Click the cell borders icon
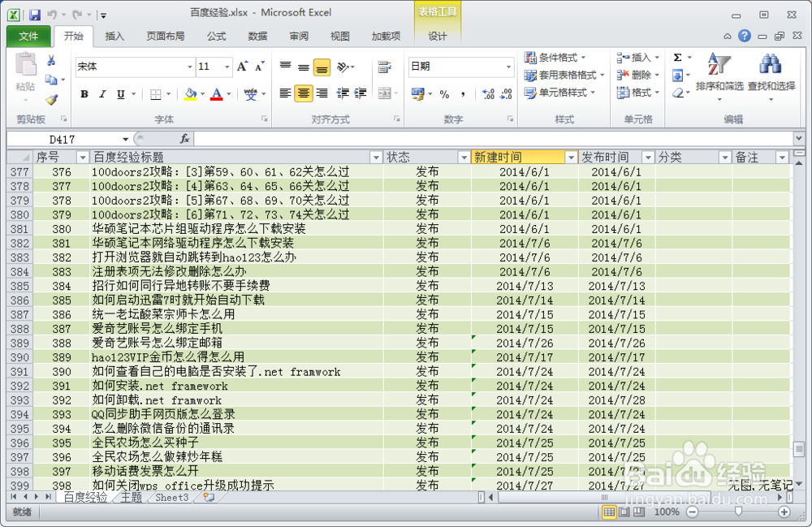This screenshot has width=812, height=527. pyautogui.click(x=155, y=93)
